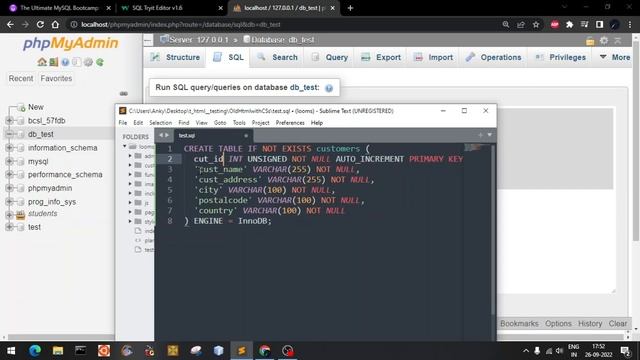Open the Privileges tab
The width and height of the screenshot is (640, 360).
pyautogui.click(x=560, y=58)
